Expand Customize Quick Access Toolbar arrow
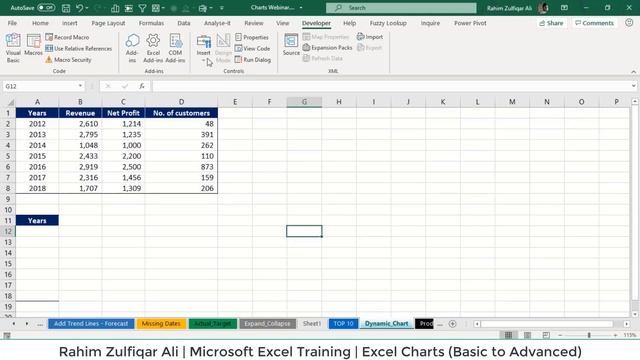The image size is (640, 360). click(x=222, y=8)
